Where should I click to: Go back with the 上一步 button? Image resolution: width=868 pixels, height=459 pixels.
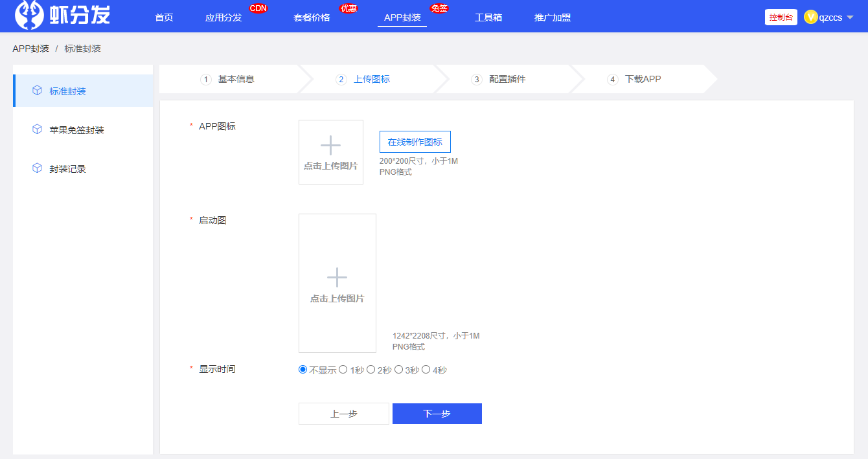(x=343, y=414)
